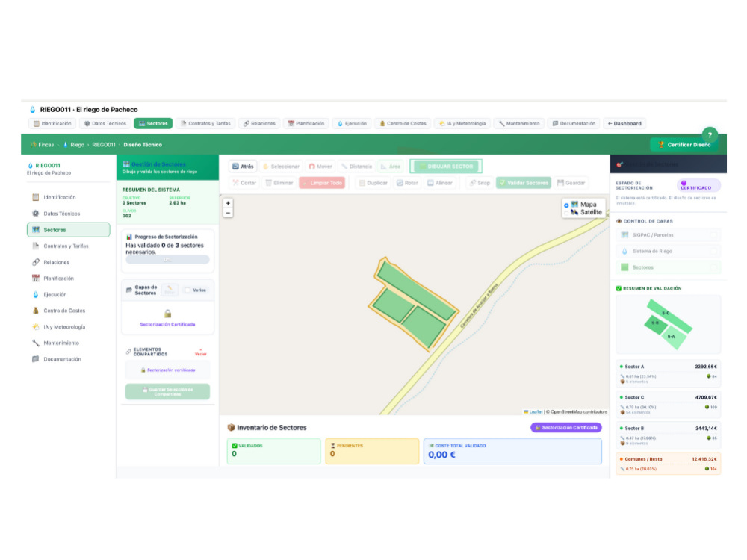The height and width of the screenshot is (560, 747).
Task: Select the Rotar tool
Action: pos(407,183)
